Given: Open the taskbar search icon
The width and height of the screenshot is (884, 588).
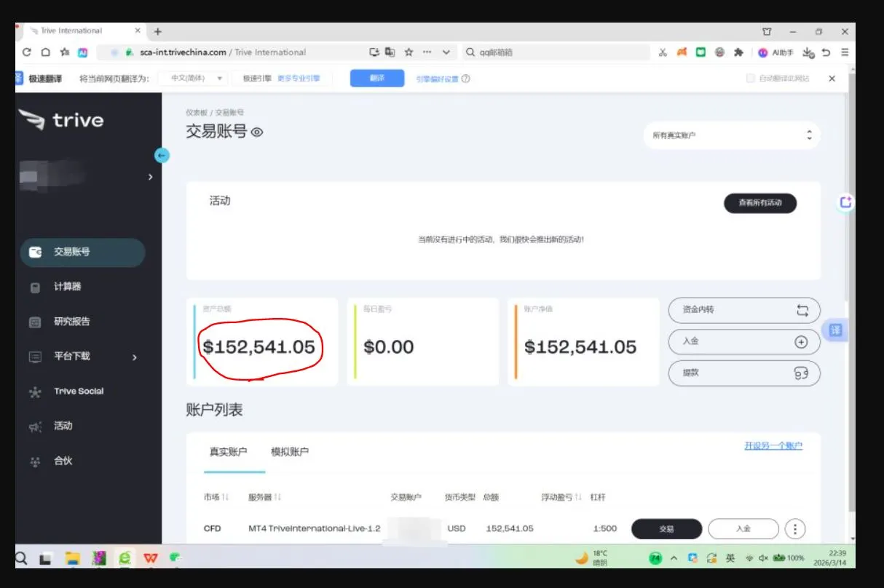Looking at the screenshot, I should [22, 558].
